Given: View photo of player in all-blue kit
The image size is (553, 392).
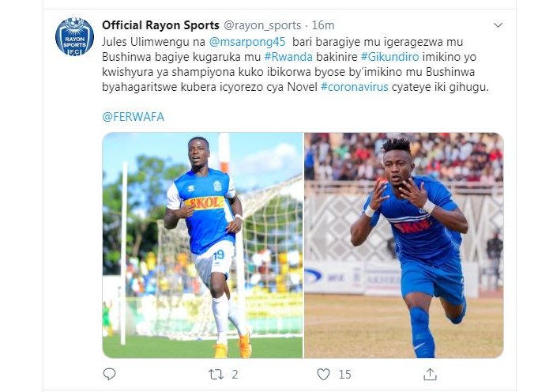Looking at the screenshot, I should coord(404,246).
